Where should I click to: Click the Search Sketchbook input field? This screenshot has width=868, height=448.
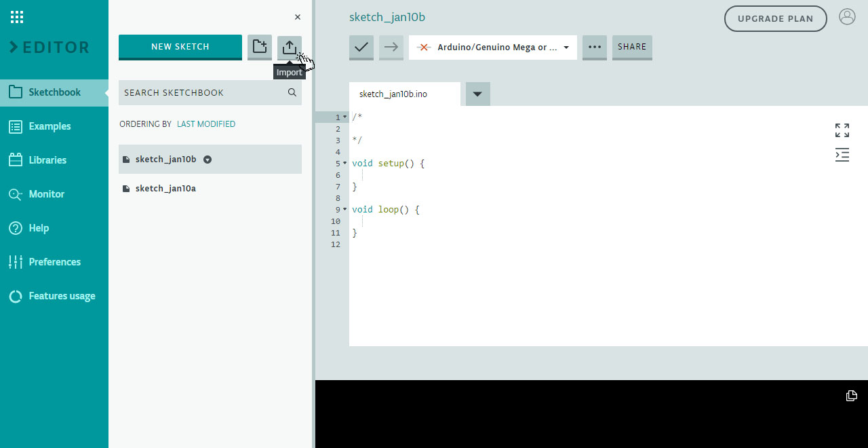[x=203, y=93]
